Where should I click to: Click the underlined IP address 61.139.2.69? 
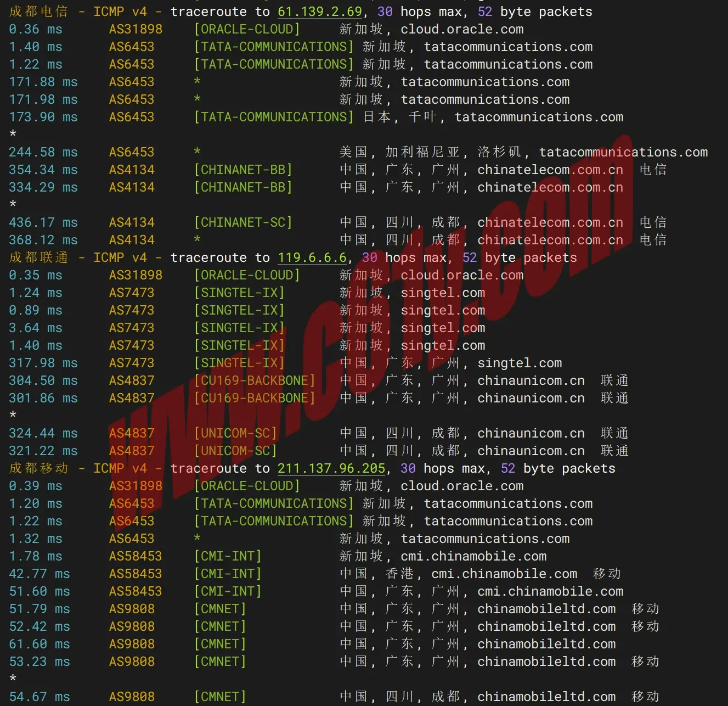[x=320, y=12]
